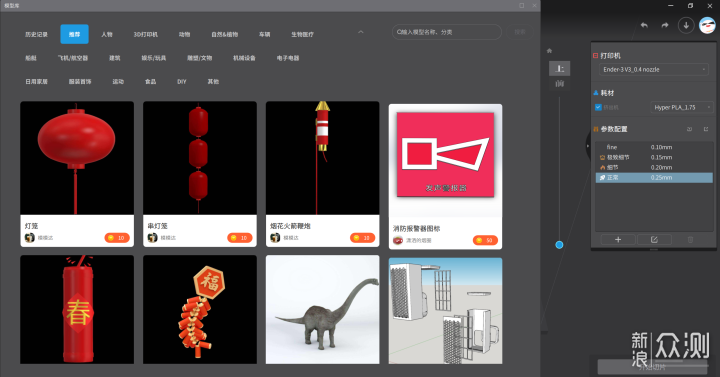This screenshot has height=377, width=720.
Task: Edit the selected profile with pencil button
Action: click(x=654, y=240)
